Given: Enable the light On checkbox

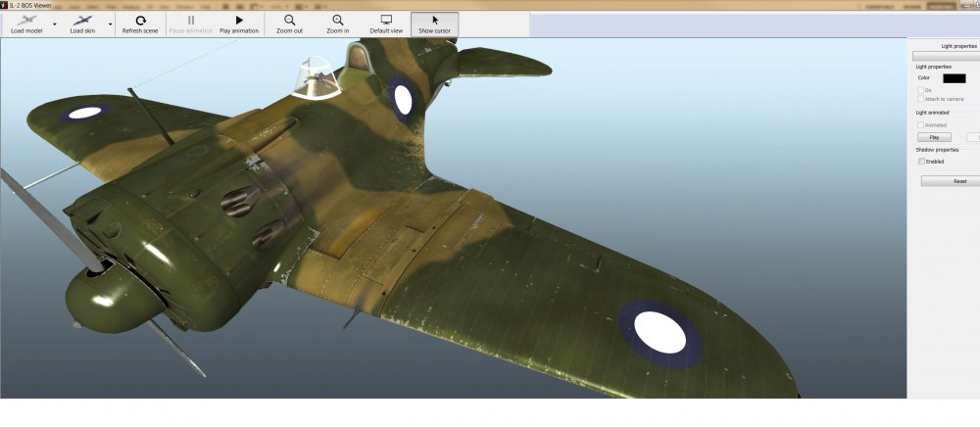Looking at the screenshot, I should [920, 90].
